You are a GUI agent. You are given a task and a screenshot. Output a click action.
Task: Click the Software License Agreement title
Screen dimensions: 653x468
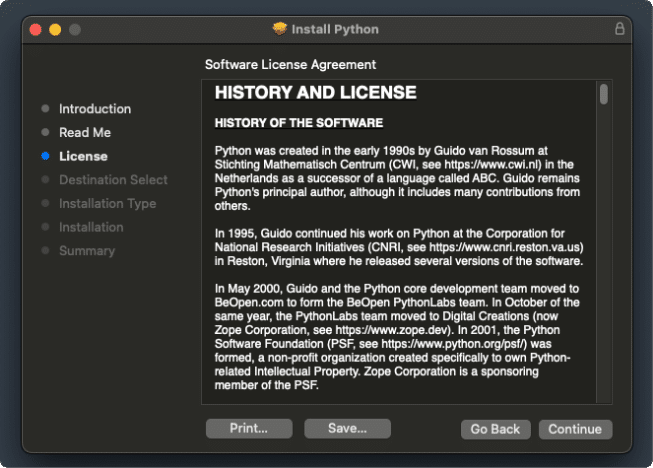[x=290, y=65]
